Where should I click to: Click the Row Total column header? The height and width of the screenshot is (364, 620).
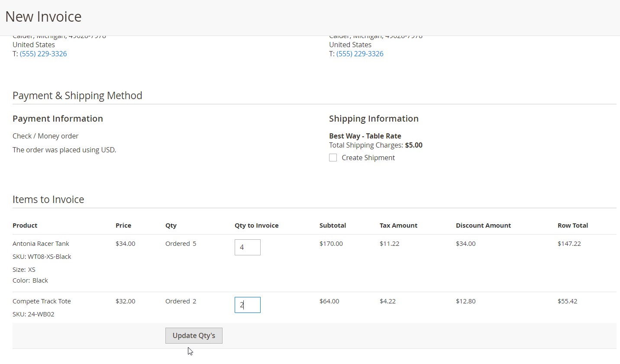click(572, 225)
